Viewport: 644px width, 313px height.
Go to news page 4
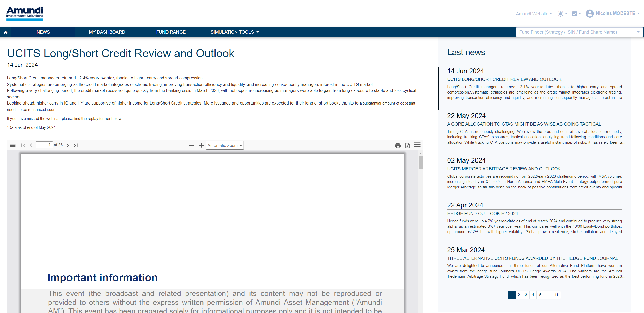(x=533, y=295)
